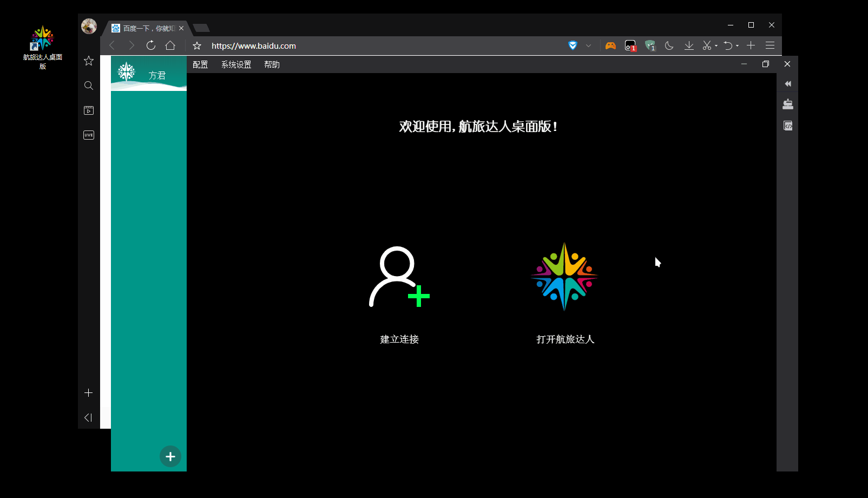Click the code file icon in right panel
868x498 pixels.
click(x=788, y=126)
